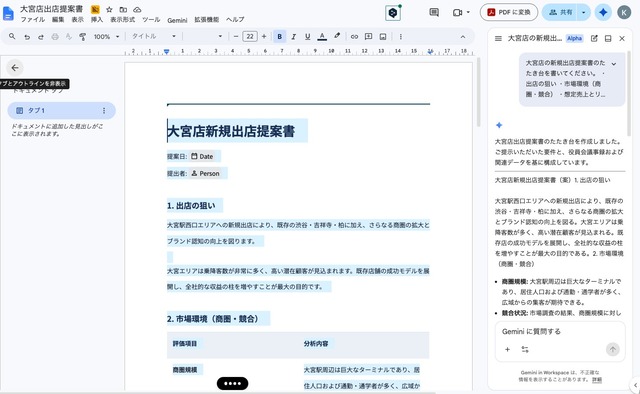
Task: Open Gemini prompt settings sliders icon
Action: point(525,349)
